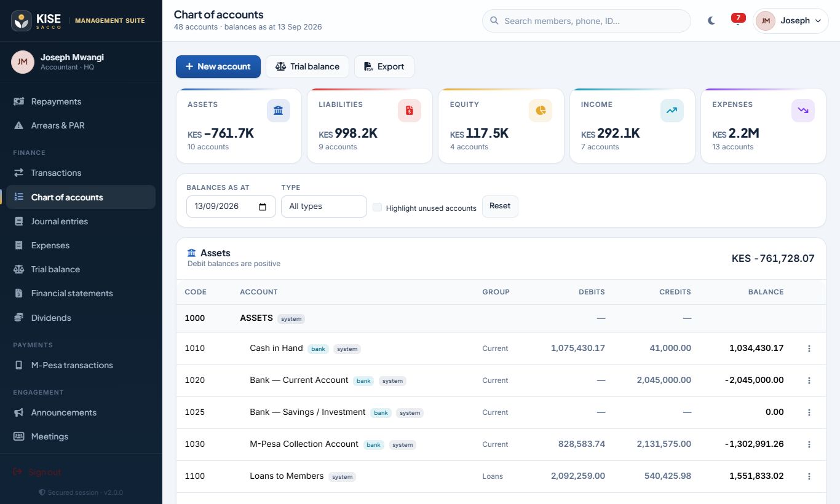Open Arrears & PAR in sidebar
Screen dimensions: 840x504
81,125
